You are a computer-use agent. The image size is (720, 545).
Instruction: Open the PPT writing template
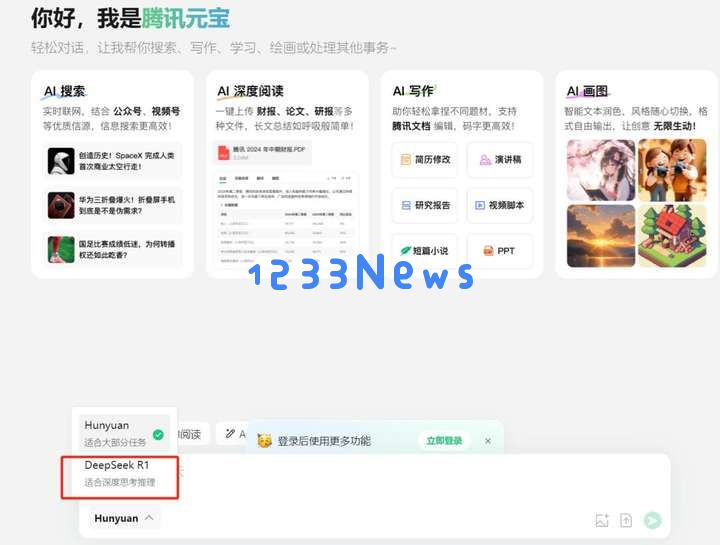500,251
